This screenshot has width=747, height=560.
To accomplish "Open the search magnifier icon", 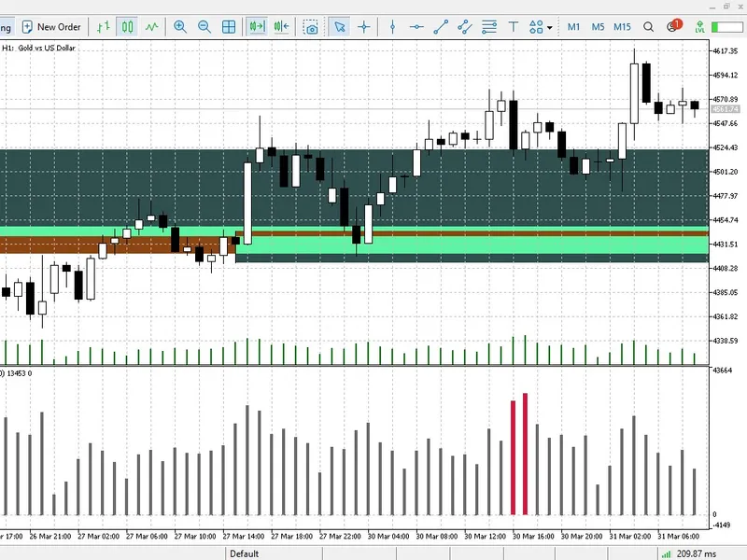I will [648, 27].
